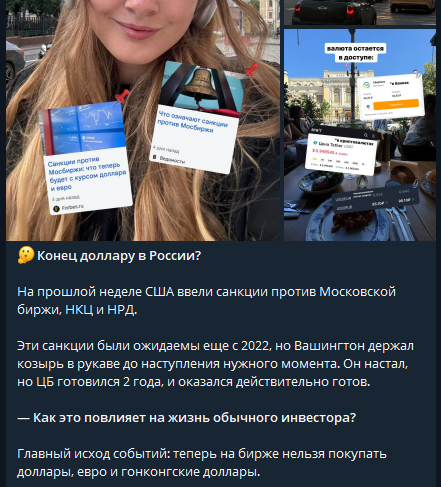The width and height of the screenshot is (441, 487).
Task: Click the Vedomosti source logo
Action: (x=155, y=157)
